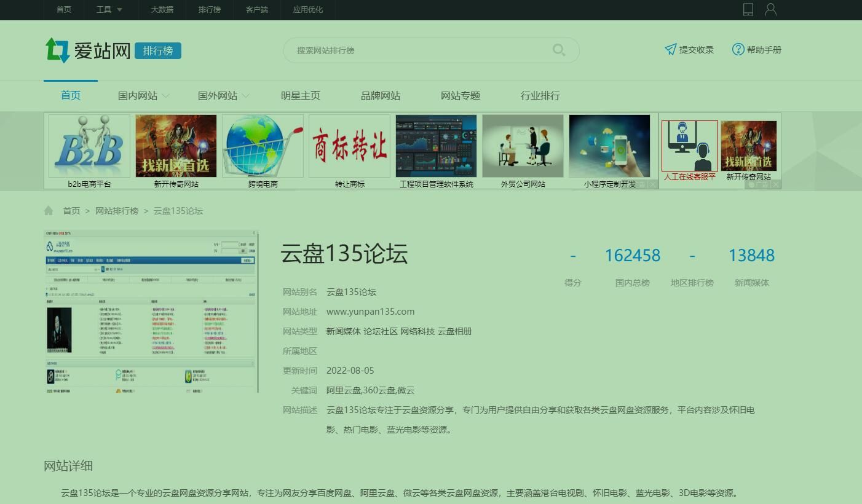Click the 云盘135论坛 site screenshot preview
This screenshot has height=504, width=862.
point(151,312)
